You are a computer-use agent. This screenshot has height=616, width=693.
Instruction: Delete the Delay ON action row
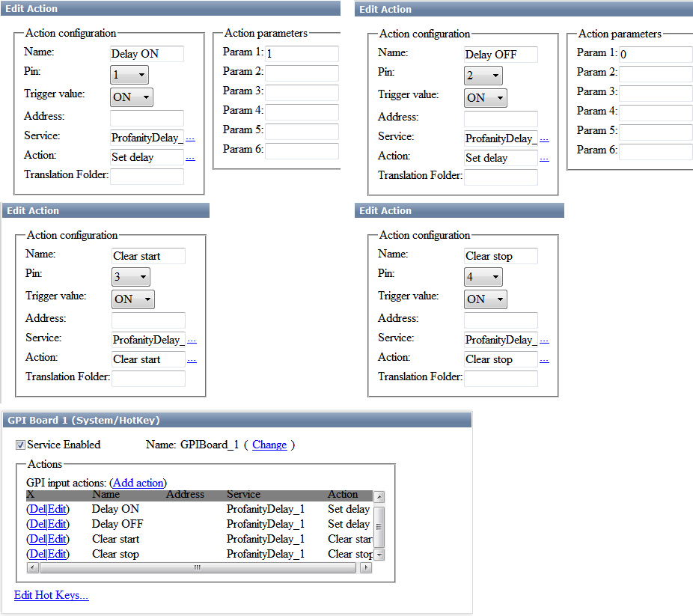pos(38,509)
